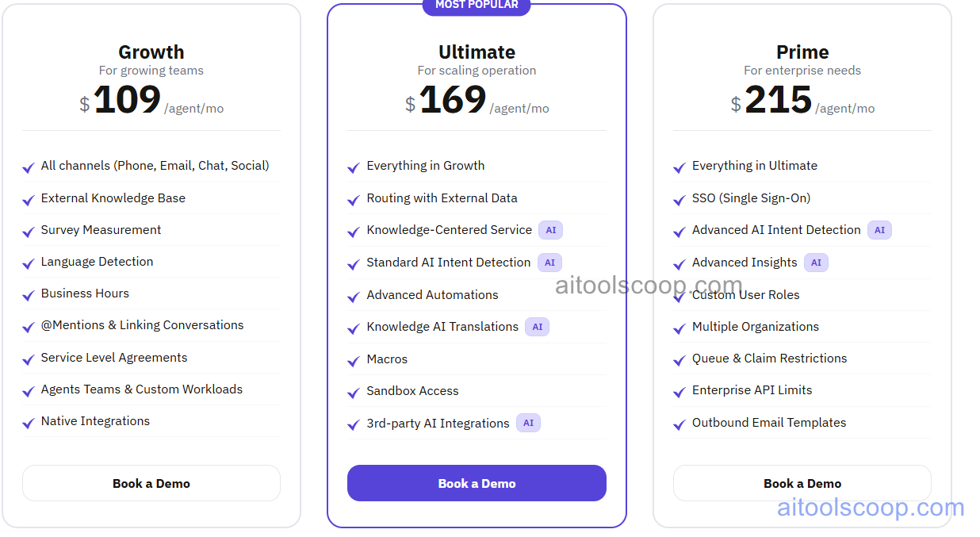This screenshot has width=980, height=537.
Task: Select the MOST POPULAR badge
Action: click(x=477, y=6)
